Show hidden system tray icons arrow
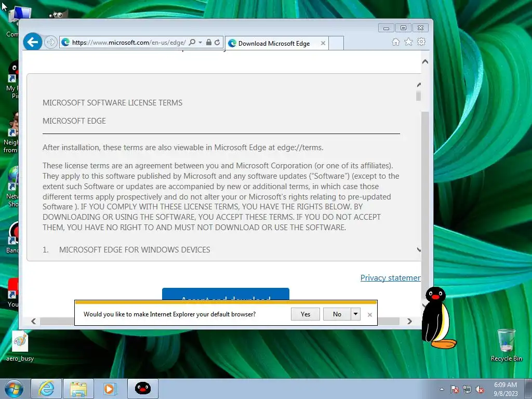532x399 pixels. coord(442,389)
